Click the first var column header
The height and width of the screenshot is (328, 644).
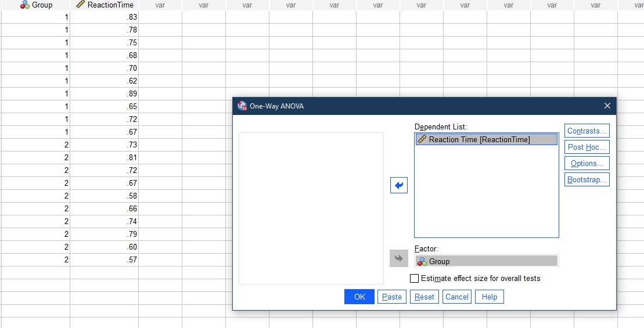click(x=160, y=5)
